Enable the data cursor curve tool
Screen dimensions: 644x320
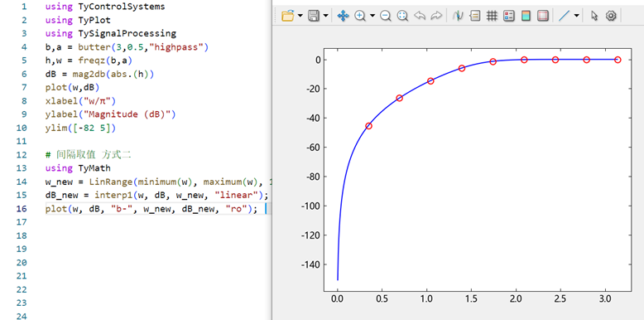click(x=458, y=16)
